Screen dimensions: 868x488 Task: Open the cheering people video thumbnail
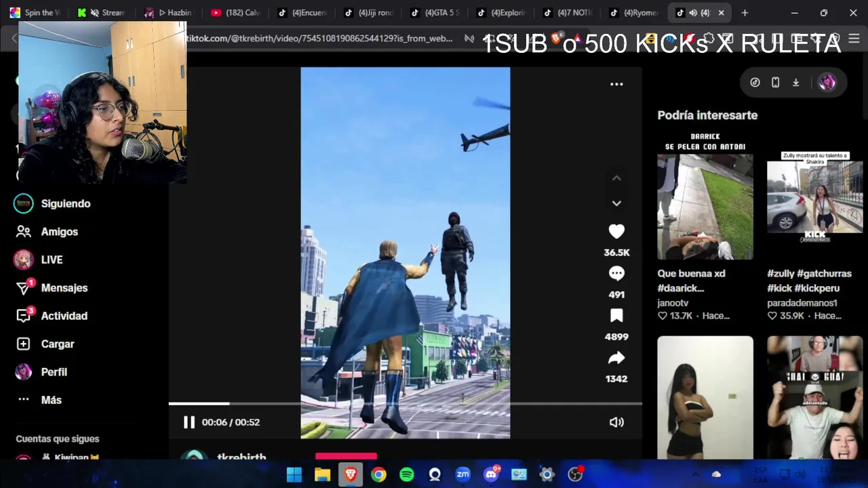coord(815,397)
